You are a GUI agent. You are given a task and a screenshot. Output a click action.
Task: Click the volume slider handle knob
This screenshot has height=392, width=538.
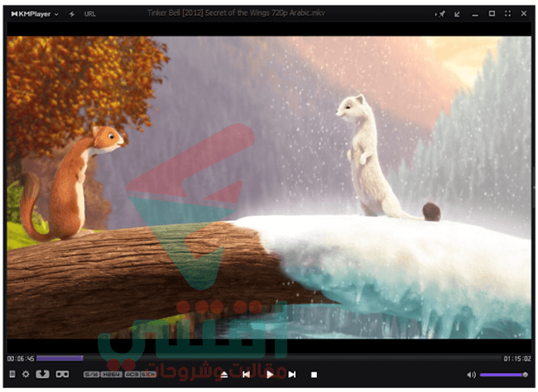[525, 375]
